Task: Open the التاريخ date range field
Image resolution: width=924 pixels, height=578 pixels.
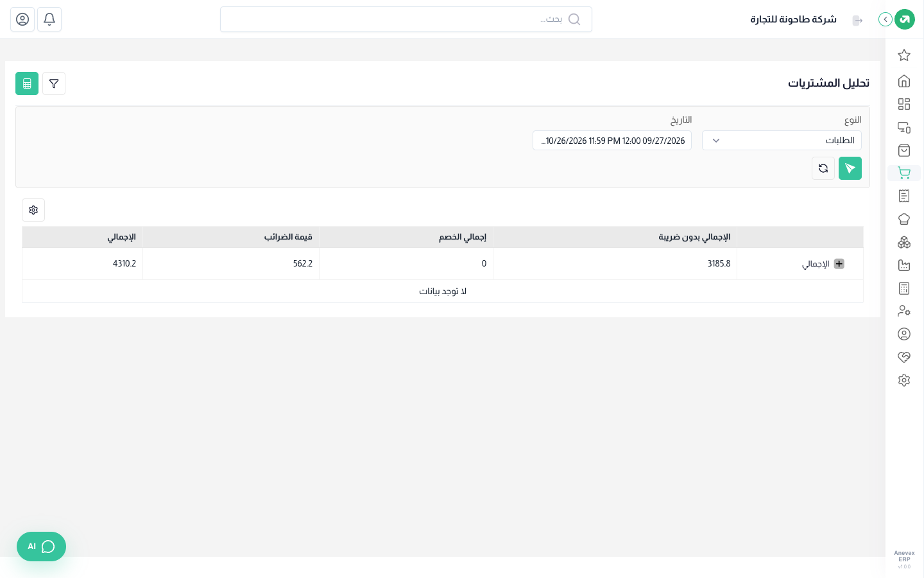Action: pos(612,141)
